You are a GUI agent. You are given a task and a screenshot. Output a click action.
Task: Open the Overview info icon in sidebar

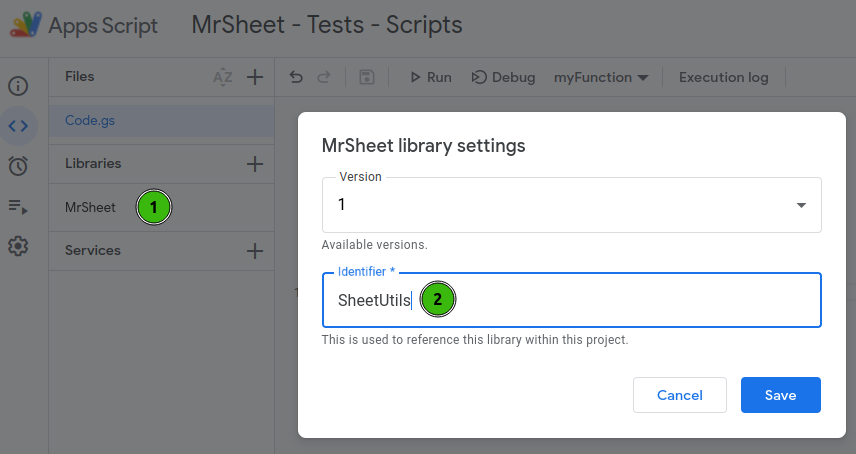(18, 86)
